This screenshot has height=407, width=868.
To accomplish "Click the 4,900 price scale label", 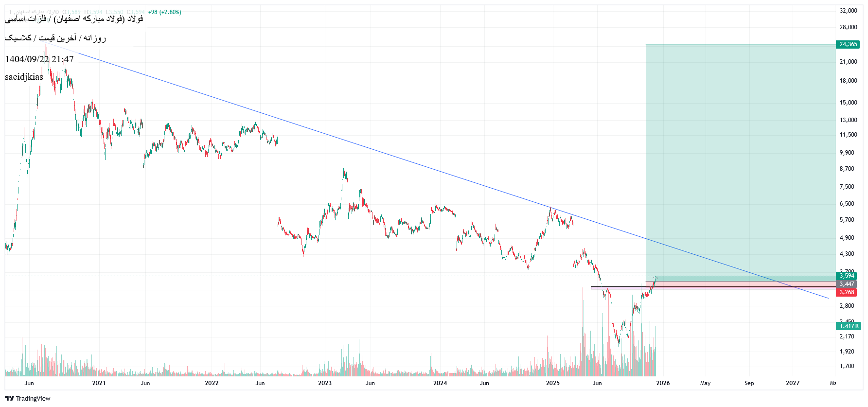I will point(847,238).
